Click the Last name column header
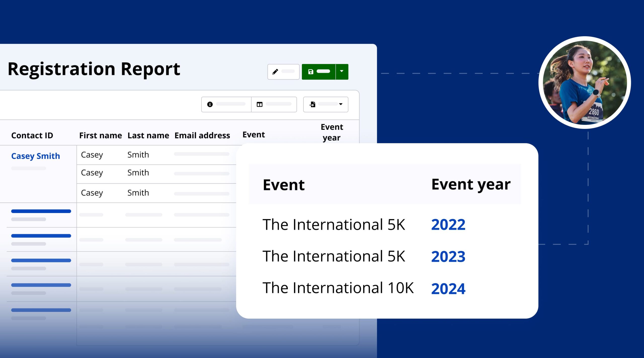This screenshot has width=644, height=358. point(148,135)
